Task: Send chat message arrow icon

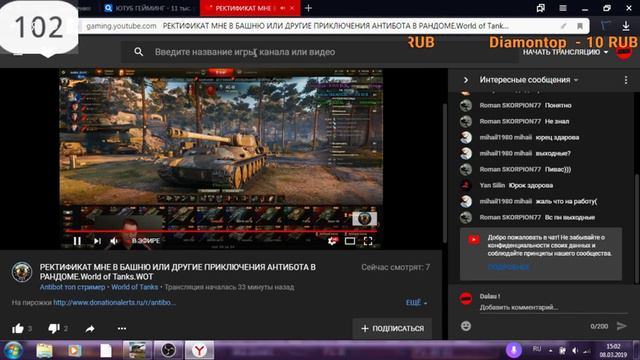Action: coord(621,326)
